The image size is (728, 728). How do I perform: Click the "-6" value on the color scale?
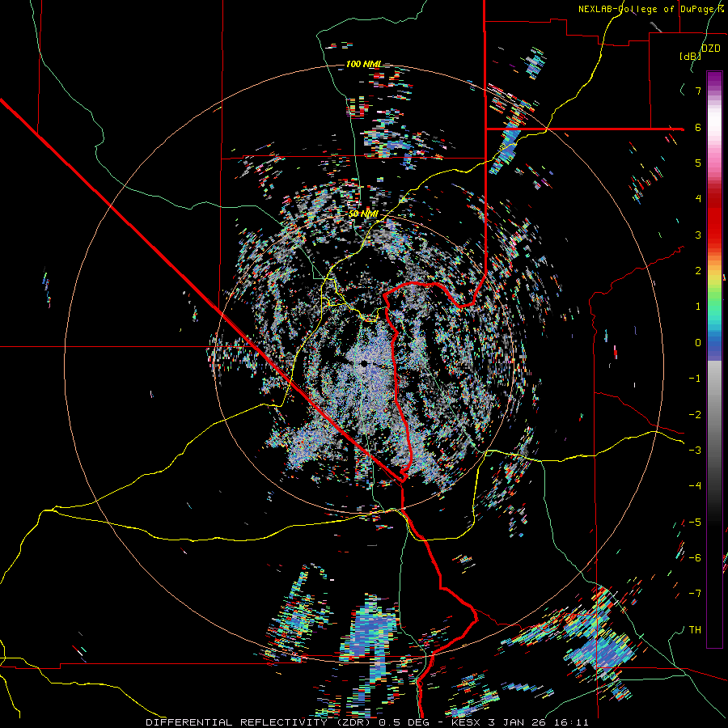point(695,557)
